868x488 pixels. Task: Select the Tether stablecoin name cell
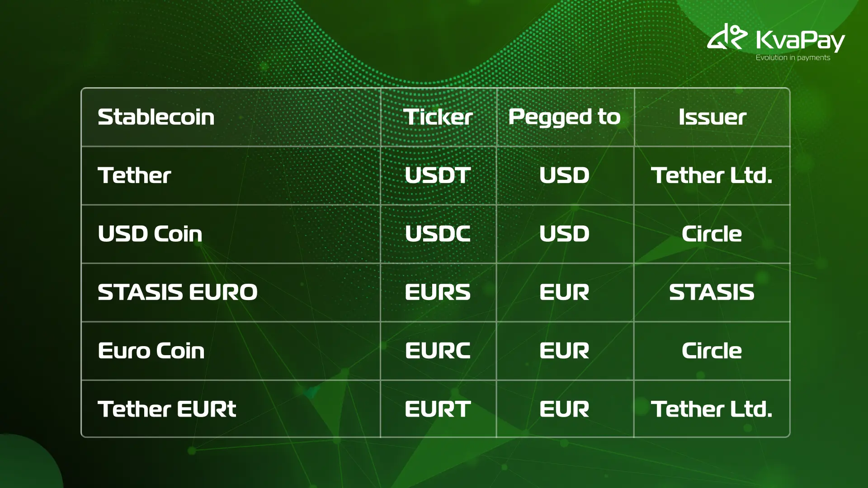[134, 175]
